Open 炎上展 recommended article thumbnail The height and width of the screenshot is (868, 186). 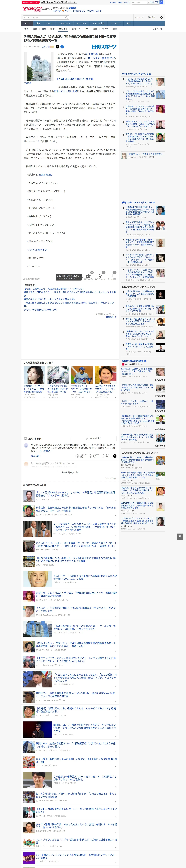[58, 375]
